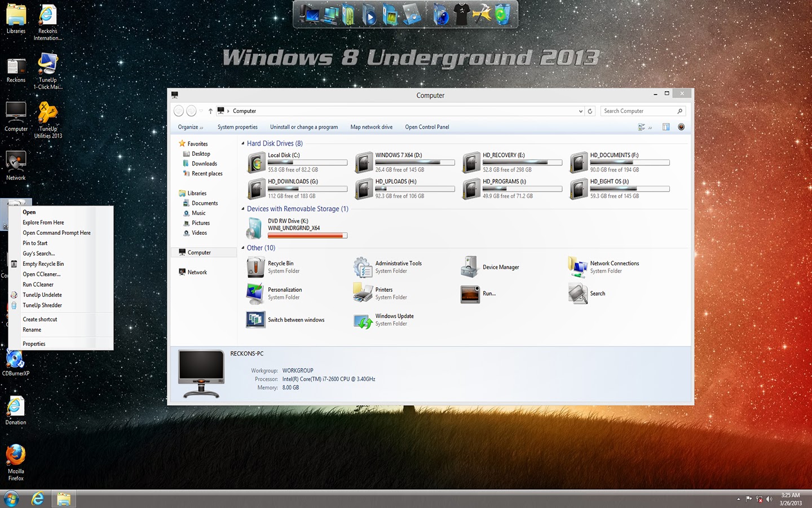Open the Search icon in Other group
This screenshot has width=812, height=508.
coord(578,294)
